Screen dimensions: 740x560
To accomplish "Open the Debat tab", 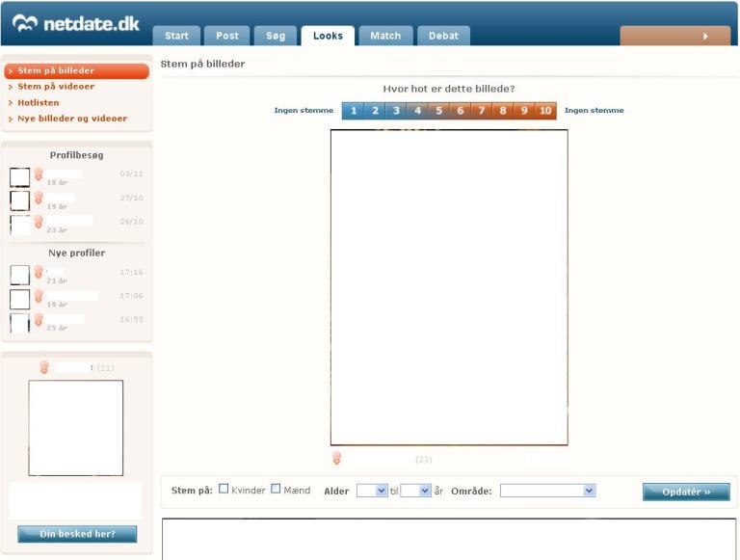I will coord(443,36).
